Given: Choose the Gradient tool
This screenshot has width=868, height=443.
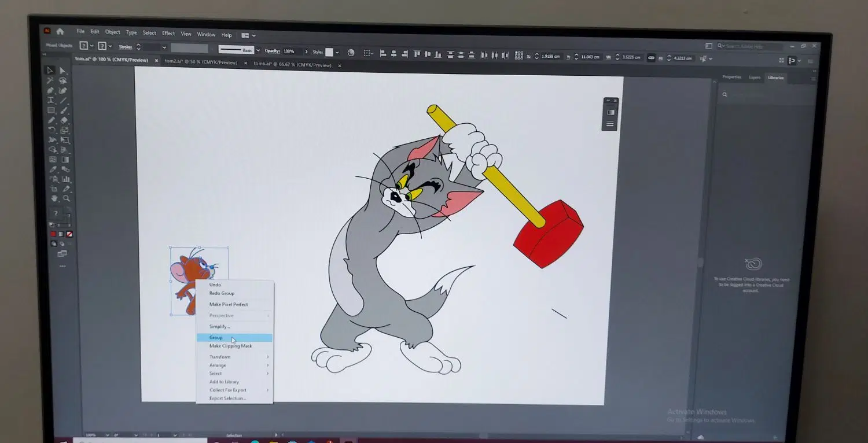Looking at the screenshot, I should coord(65,160).
